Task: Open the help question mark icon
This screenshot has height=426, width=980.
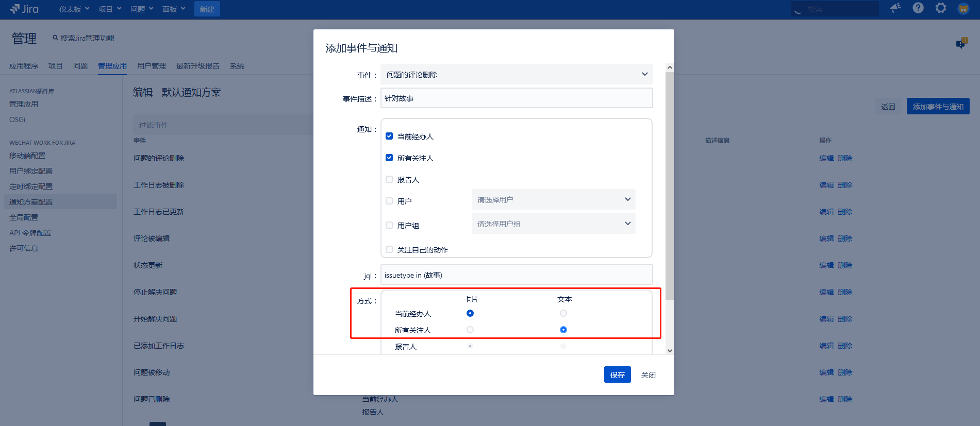Action: (918, 8)
